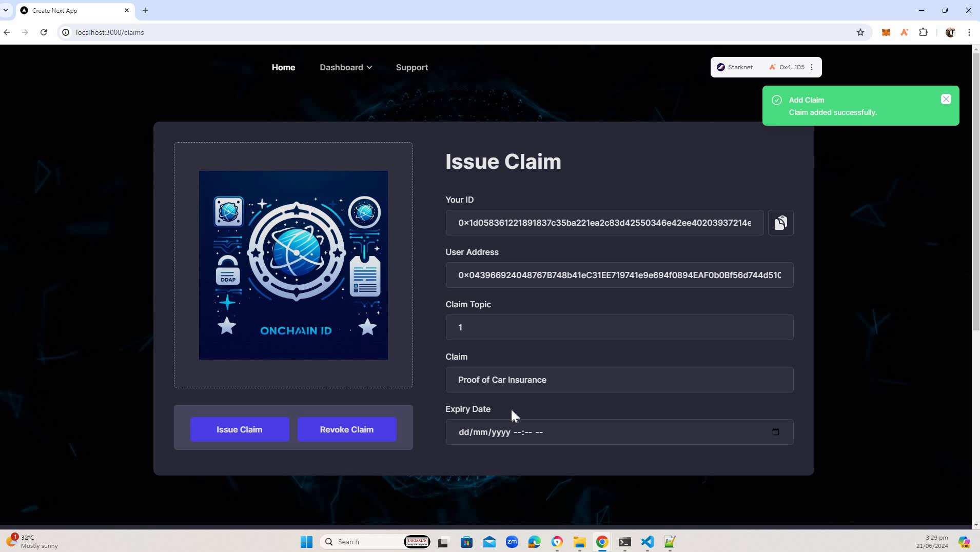Open the calendar picker for Expiry Date
This screenshot has height=552, width=980.
click(x=775, y=432)
